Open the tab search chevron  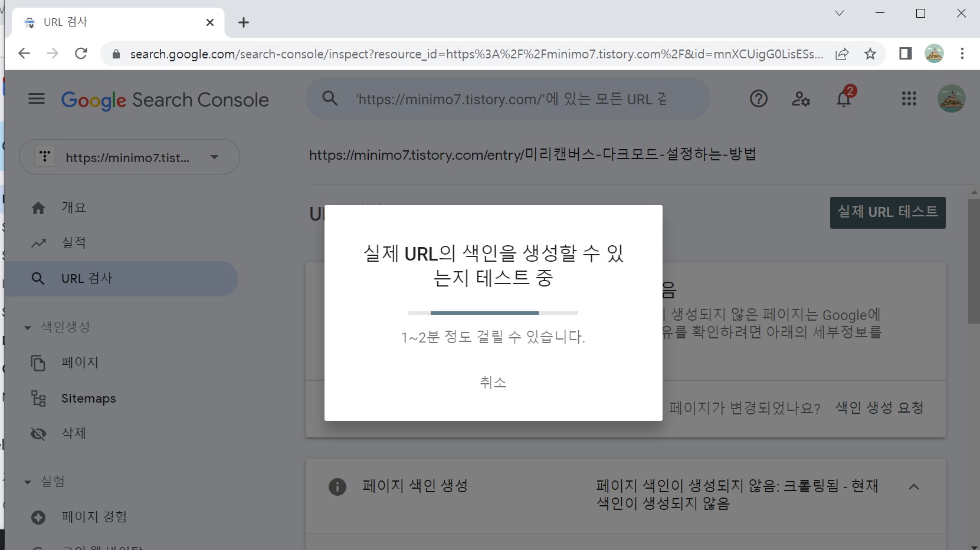[x=840, y=13]
